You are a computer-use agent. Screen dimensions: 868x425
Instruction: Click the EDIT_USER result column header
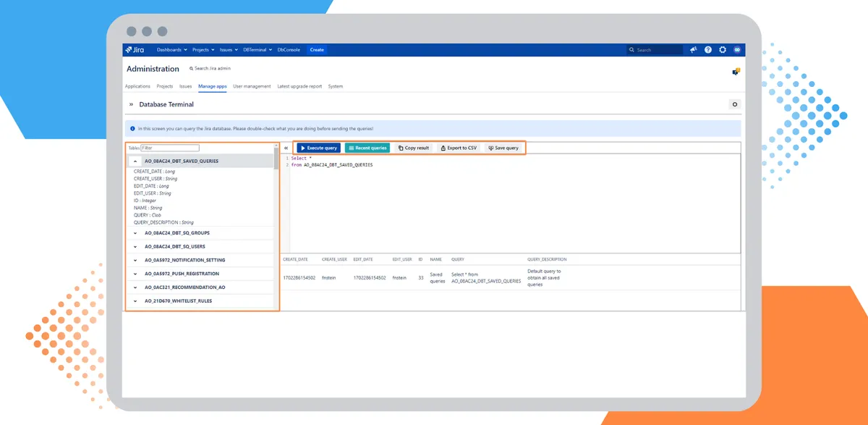point(402,259)
